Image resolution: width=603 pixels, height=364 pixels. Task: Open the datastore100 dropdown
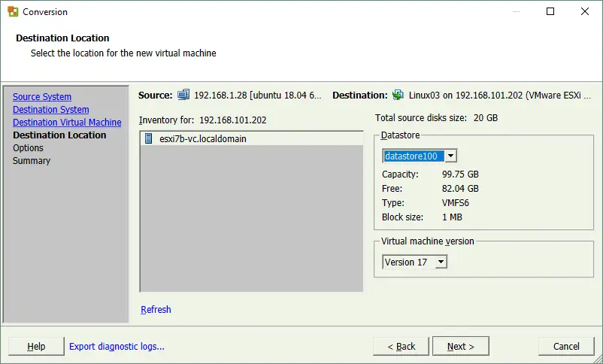450,156
